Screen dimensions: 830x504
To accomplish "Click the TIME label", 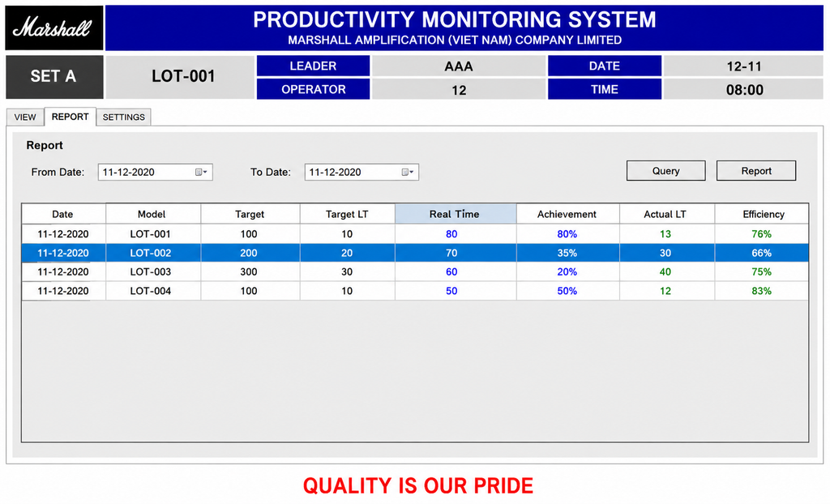I will (605, 89).
